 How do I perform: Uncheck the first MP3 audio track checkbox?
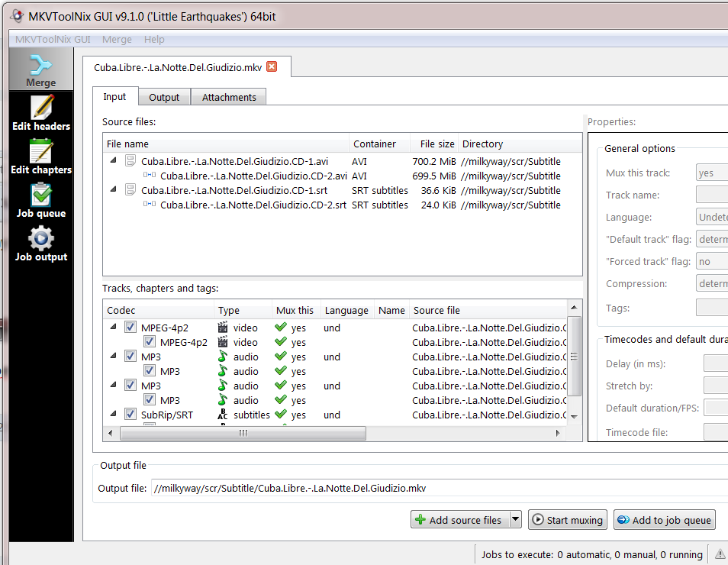pos(130,357)
